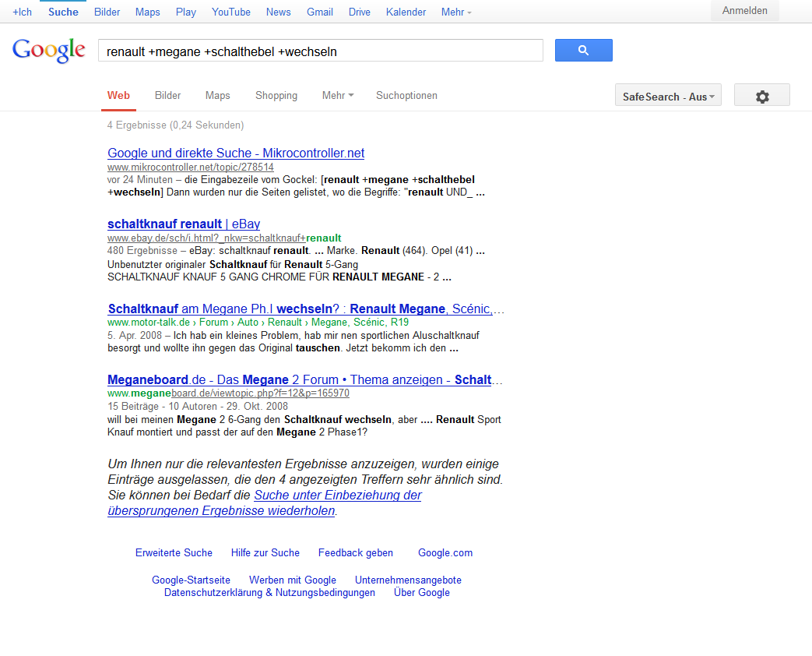This screenshot has height=656, width=812.
Task: Open result Google und direkte Suche - Mikrocontroller.net
Action: 236,153
